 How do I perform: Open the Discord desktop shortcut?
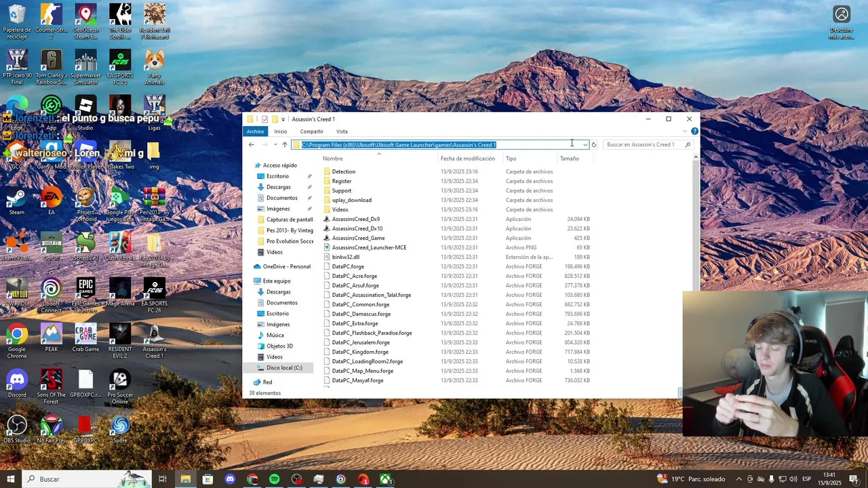[17, 384]
